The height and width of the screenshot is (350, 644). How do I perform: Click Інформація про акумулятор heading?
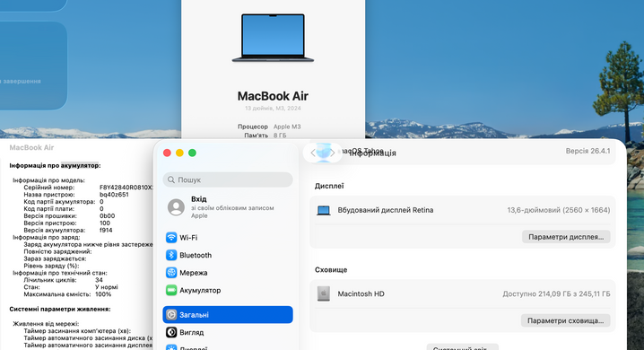click(x=55, y=165)
